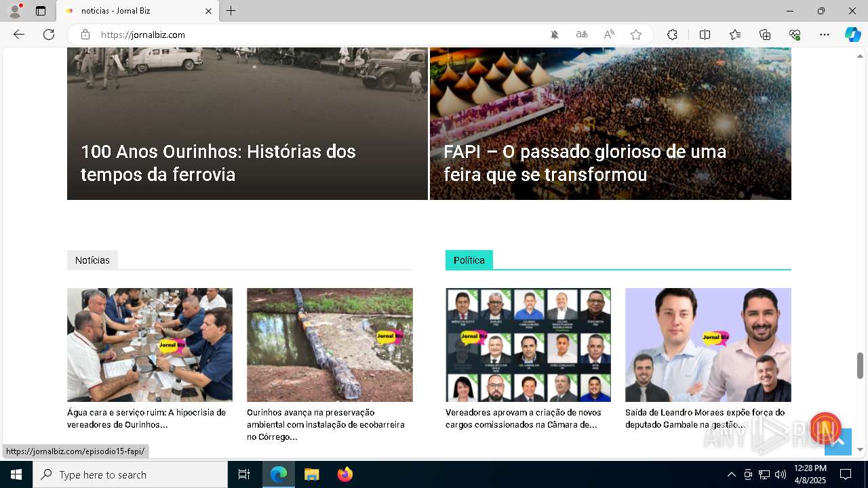
Task: Click the taskbar search box
Action: click(x=130, y=474)
